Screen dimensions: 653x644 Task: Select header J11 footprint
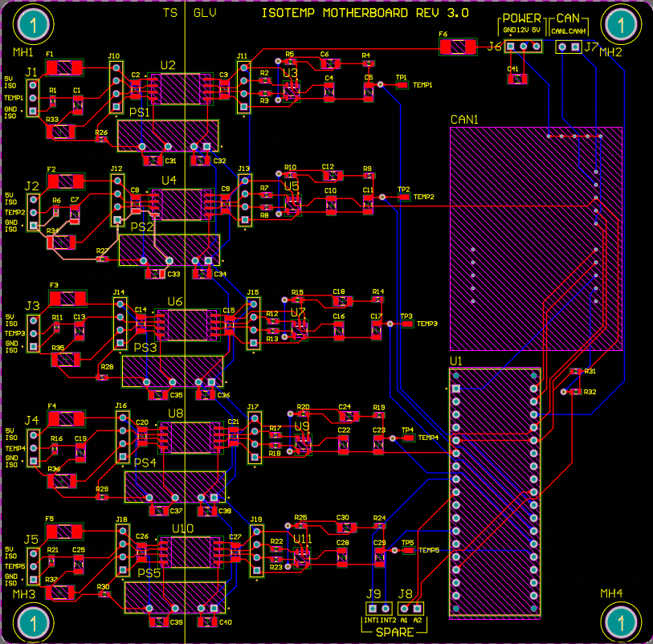[x=243, y=87]
